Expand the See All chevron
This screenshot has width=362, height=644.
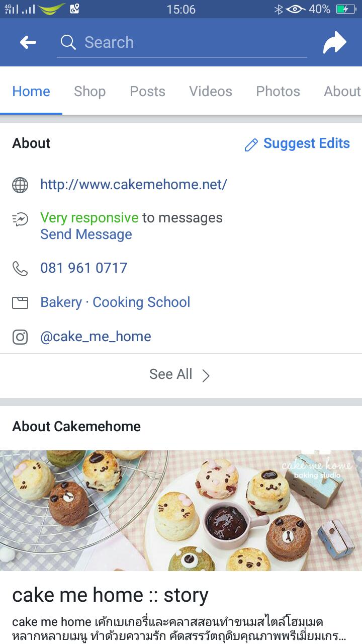[x=206, y=375]
